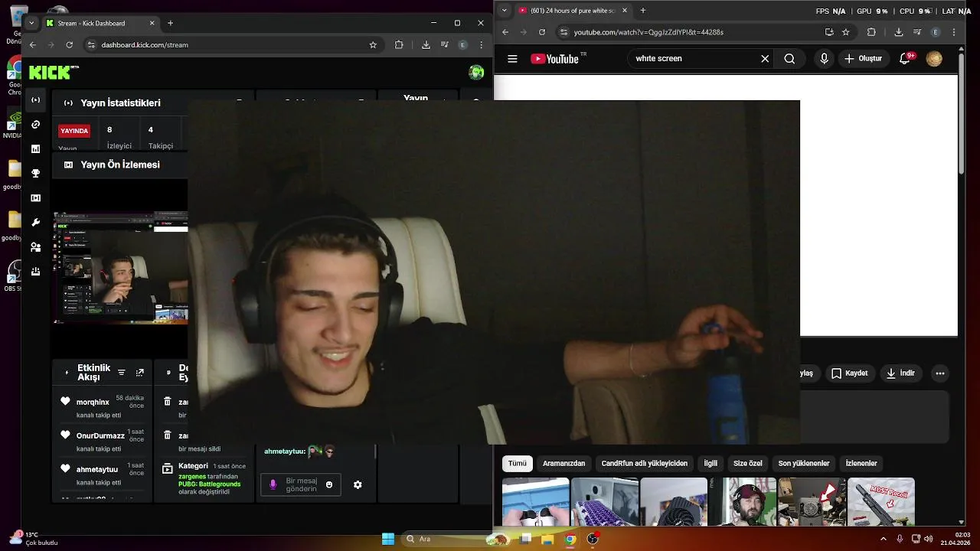980x551 pixels.
Task: Open YouTube notifications bell
Action: coord(905,59)
